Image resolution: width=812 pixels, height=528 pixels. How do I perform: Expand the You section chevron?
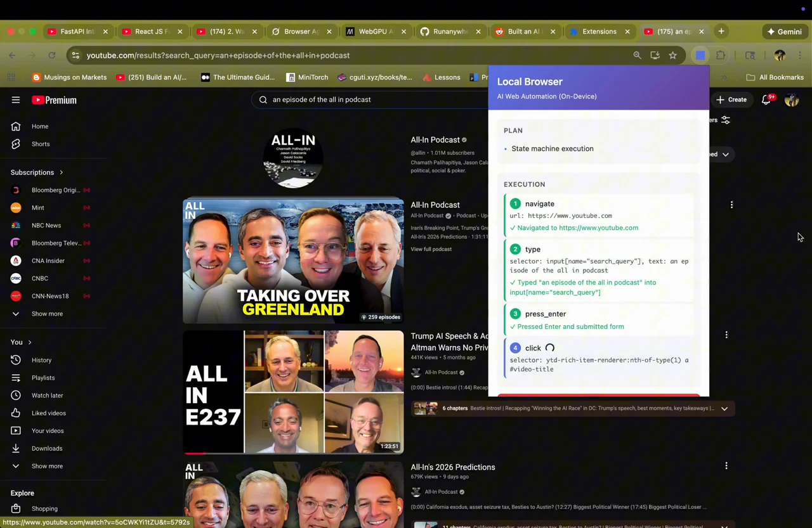point(29,342)
